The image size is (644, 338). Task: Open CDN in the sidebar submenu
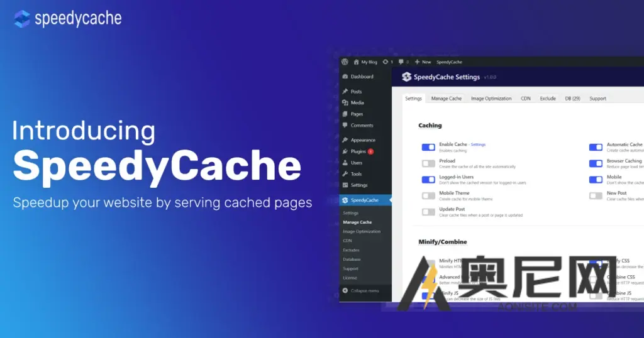pyautogui.click(x=347, y=241)
